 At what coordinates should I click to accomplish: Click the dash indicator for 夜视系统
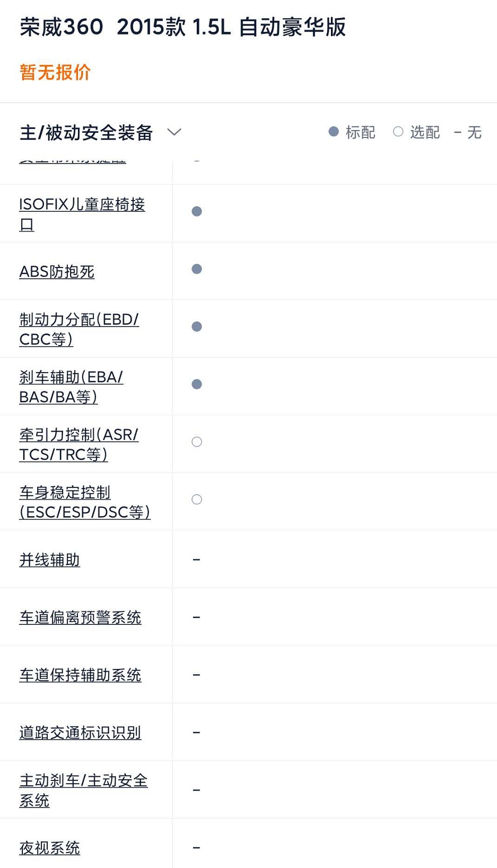(x=197, y=846)
